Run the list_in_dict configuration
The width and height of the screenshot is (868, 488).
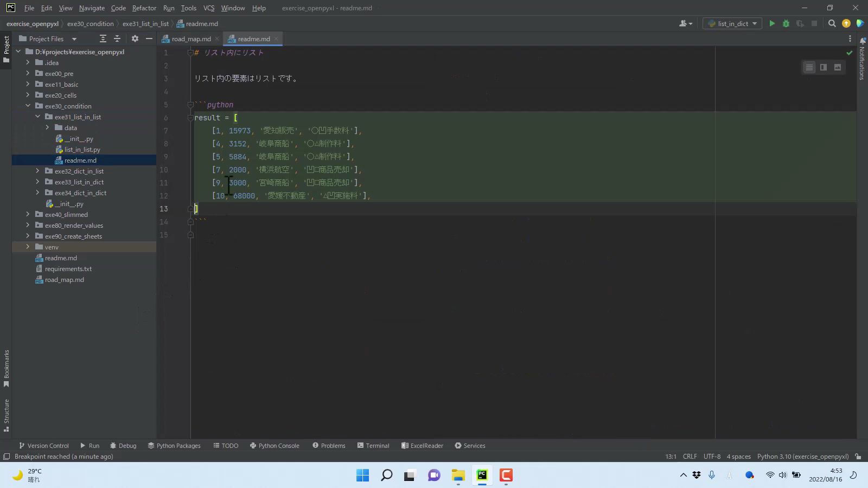coord(772,23)
